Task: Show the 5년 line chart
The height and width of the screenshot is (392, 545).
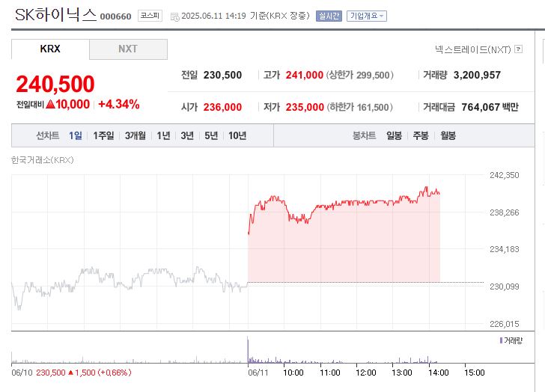Action: [x=211, y=135]
